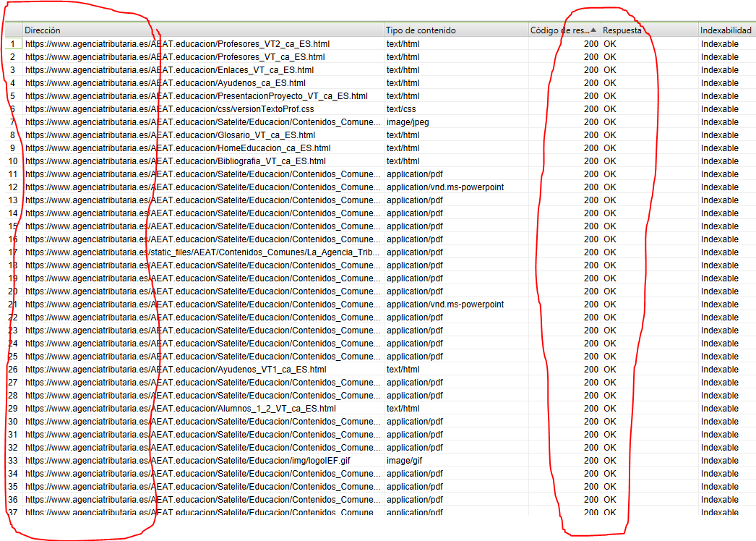Sort by the Respuesta column header
This screenshot has height=541, width=756.
point(622,30)
